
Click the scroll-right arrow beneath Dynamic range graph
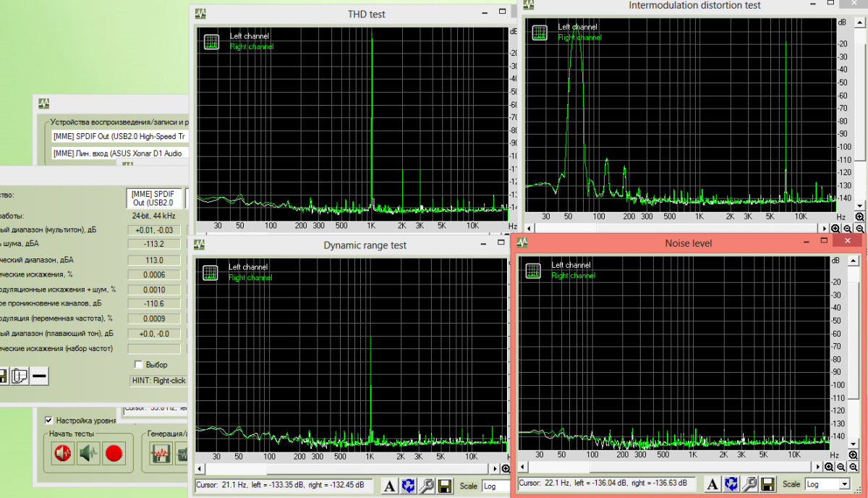pyautogui.click(x=495, y=469)
